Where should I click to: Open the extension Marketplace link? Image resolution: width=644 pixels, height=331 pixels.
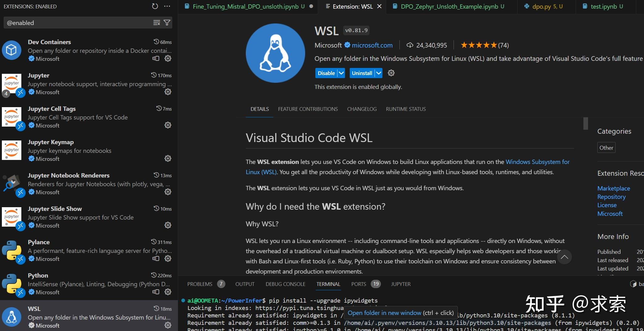click(613, 188)
